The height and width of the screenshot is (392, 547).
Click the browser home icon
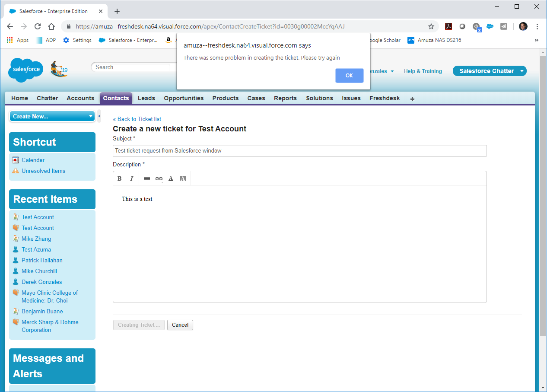click(51, 26)
